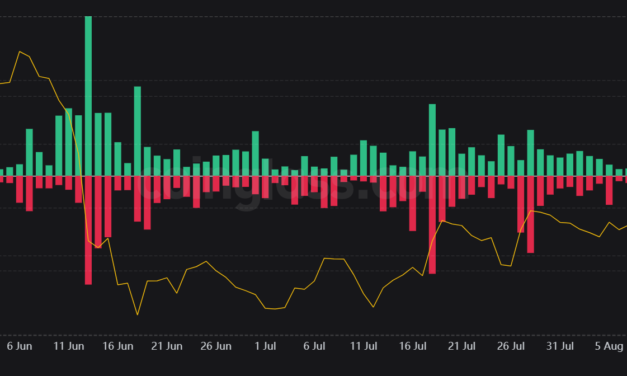Click the 26 Jun date label
Image resolution: width=627 pixels, height=376 pixels.
[x=216, y=346]
